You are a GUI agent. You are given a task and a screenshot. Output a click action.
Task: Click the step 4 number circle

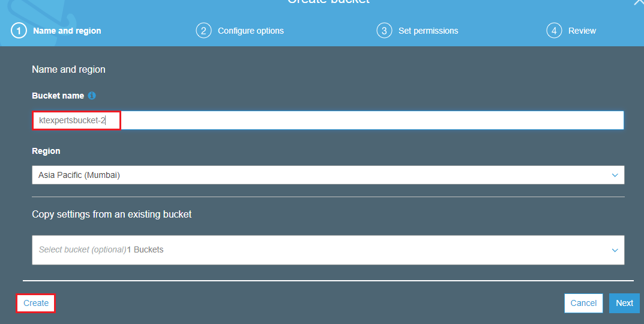[x=554, y=31]
